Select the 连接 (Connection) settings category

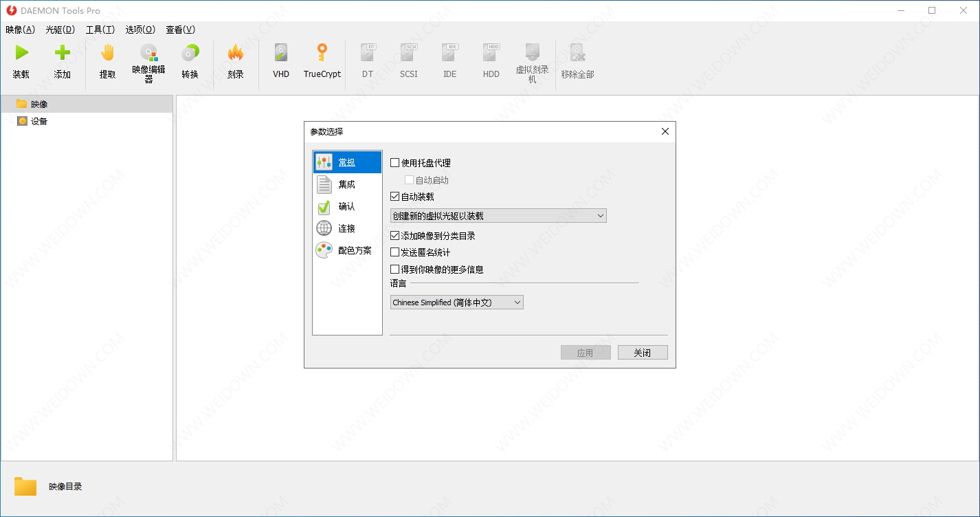click(347, 228)
